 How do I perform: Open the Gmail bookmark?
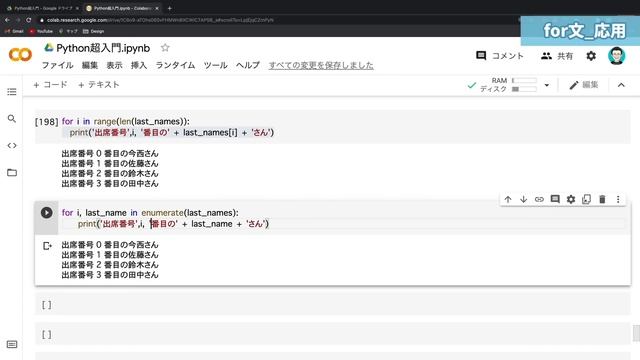(x=14, y=31)
